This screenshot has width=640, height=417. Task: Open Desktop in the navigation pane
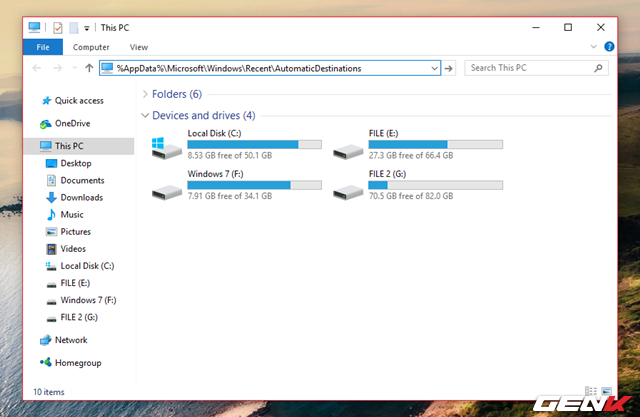[69, 163]
